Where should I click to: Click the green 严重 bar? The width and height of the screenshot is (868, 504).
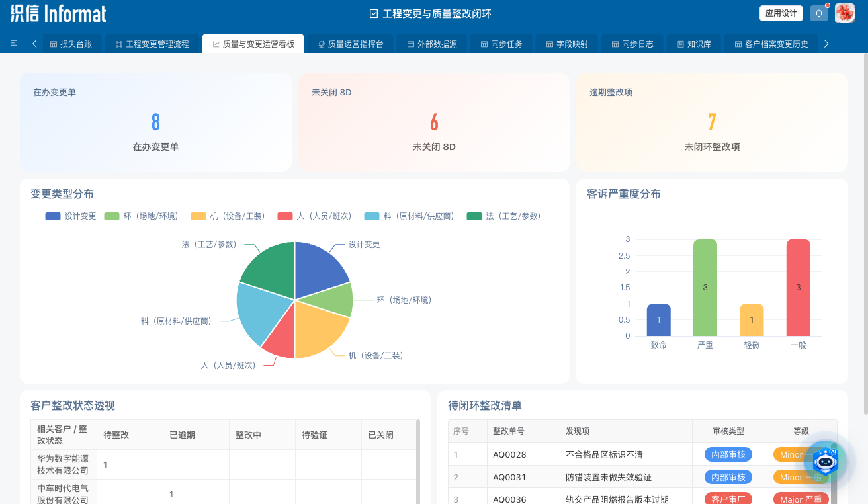705,288
